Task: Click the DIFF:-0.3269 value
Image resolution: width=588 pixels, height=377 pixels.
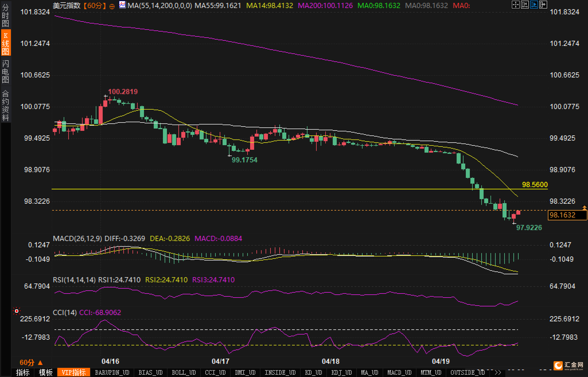Action: click(x=125, y=238)
